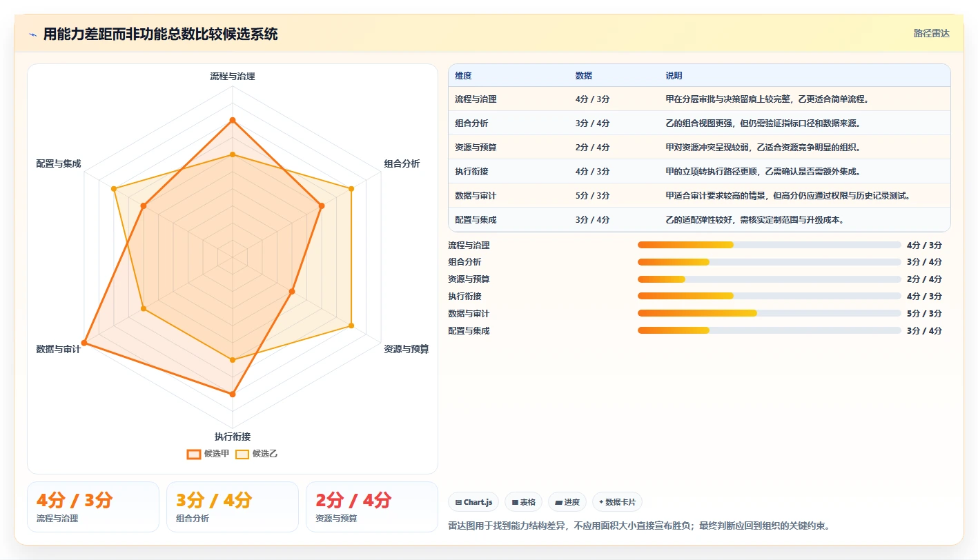
Task: Click the 流程与治理 radar axis label
Action: [233, 77]
